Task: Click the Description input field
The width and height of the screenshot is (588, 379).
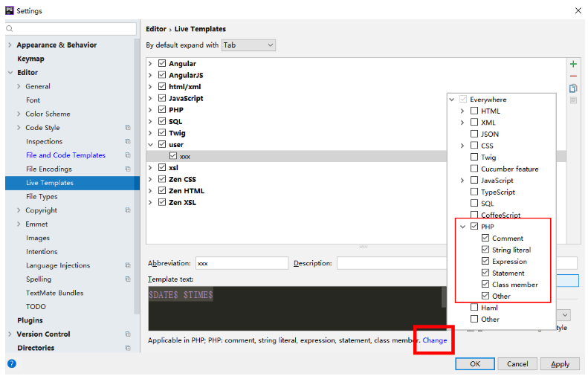Action: 392,263
